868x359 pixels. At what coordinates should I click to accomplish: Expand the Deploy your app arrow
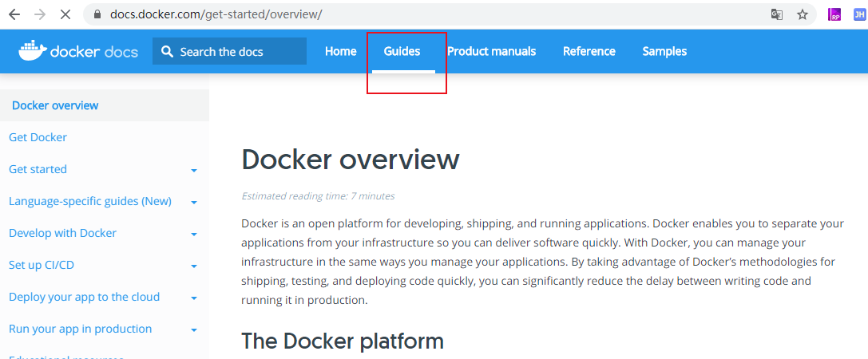click(194, 298)
